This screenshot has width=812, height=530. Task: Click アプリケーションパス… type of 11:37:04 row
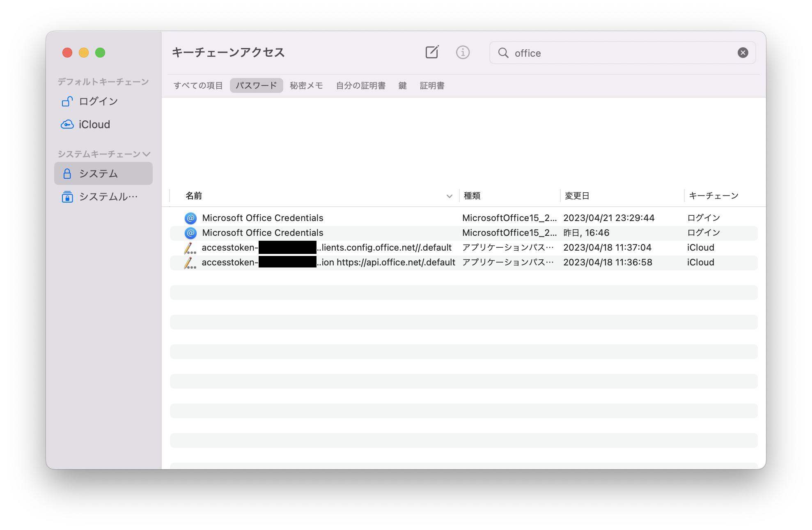[508, 248]
